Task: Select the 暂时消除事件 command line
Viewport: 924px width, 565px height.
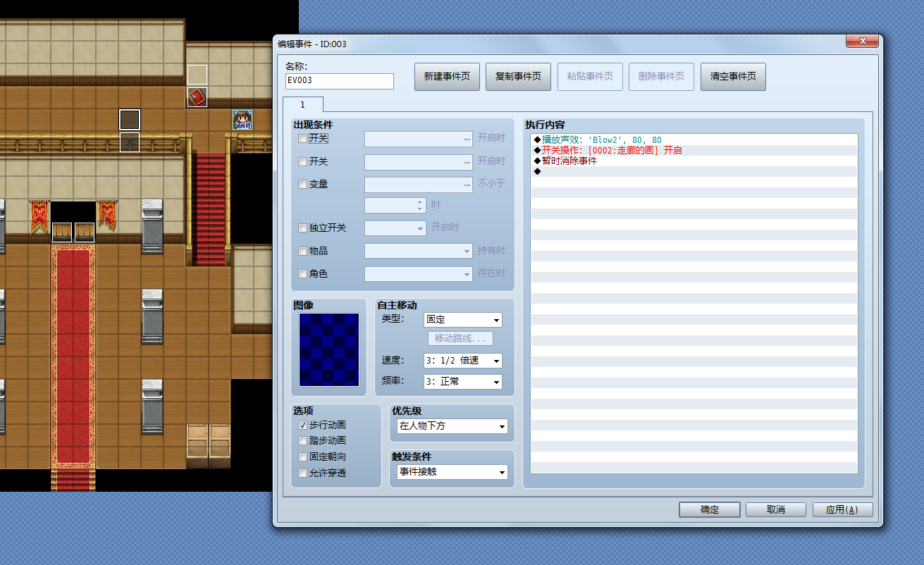Action: coord(694,161)
